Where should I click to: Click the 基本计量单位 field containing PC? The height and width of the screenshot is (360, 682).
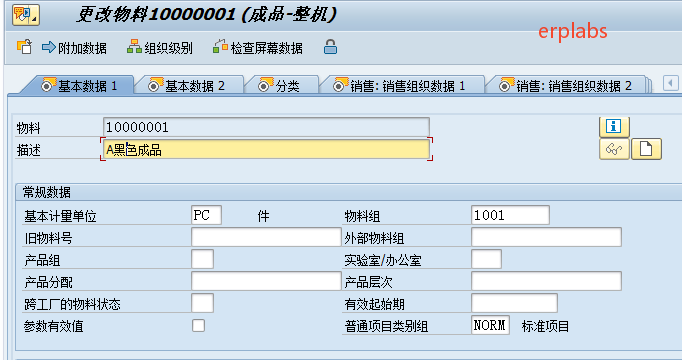point(206,215)
